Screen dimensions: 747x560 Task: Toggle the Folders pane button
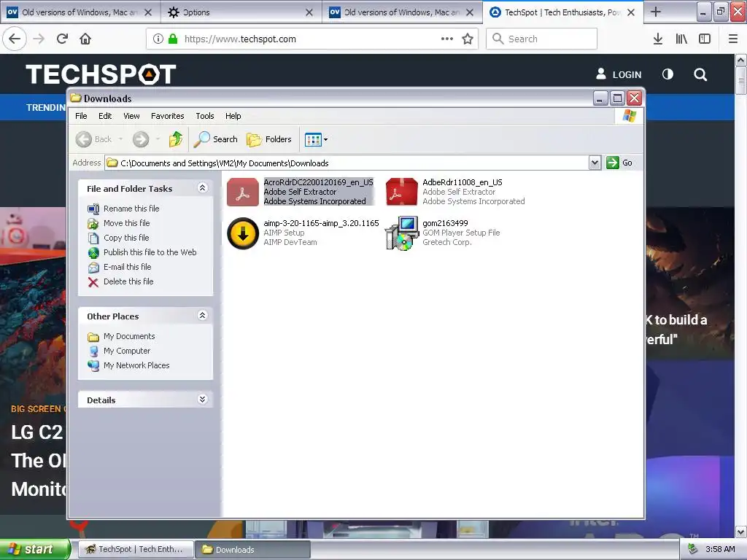[x=269, y=139]
